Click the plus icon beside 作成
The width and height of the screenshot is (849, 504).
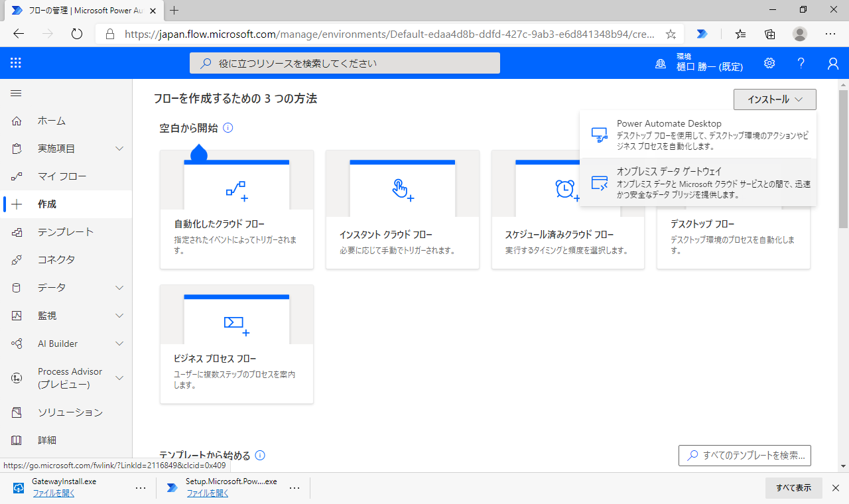17,204
